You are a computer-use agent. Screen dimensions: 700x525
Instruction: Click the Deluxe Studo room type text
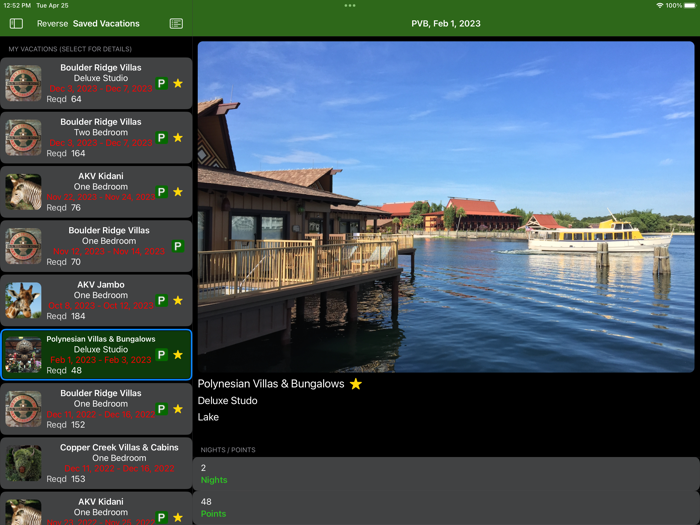[228, 400]
